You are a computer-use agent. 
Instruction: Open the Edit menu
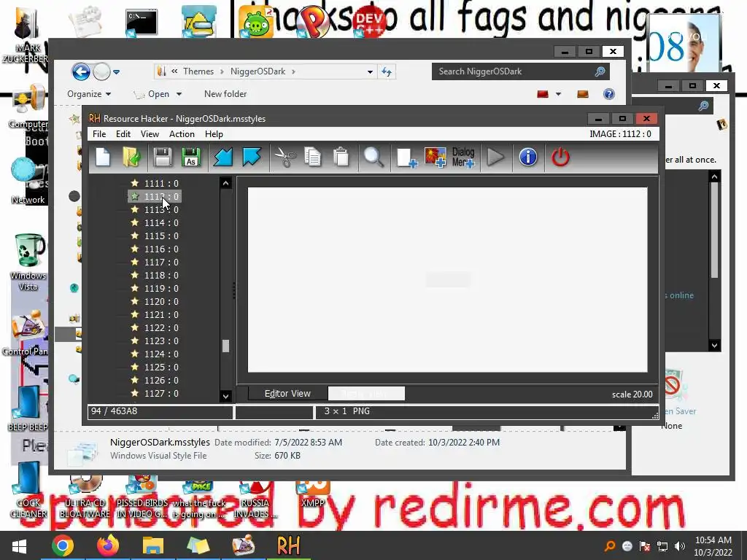tap(123, 134)
